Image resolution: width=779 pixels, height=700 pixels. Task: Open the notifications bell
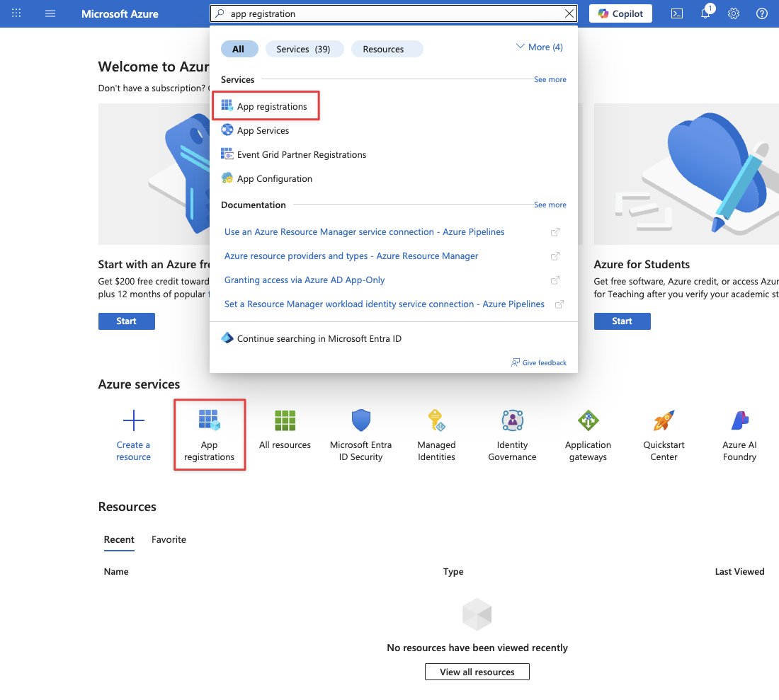tap(705, 13)
